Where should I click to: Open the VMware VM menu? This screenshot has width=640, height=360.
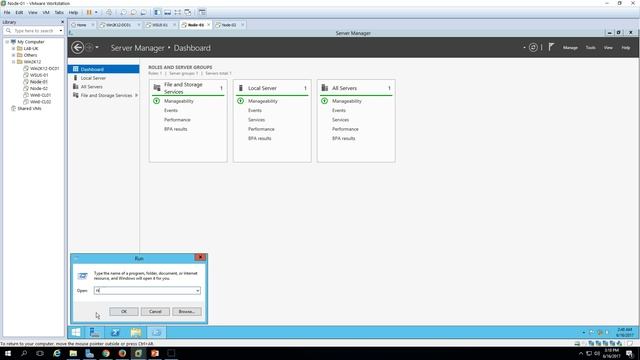pos(46,12)
